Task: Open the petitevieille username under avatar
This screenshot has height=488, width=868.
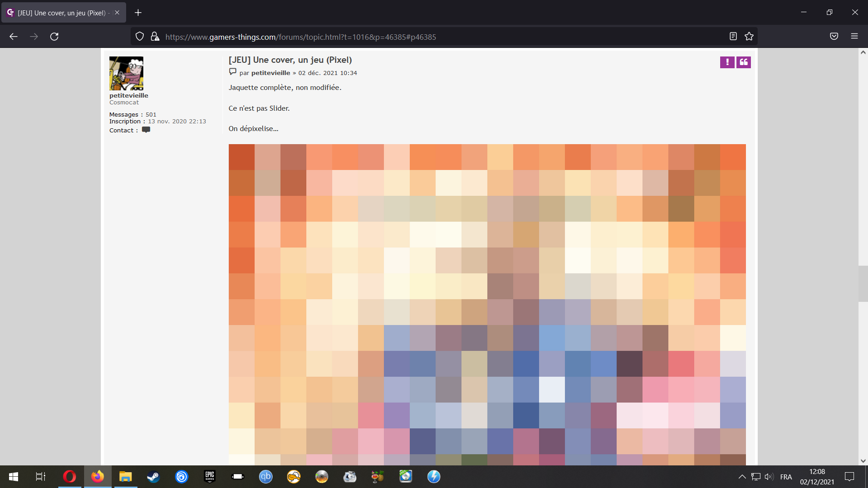Action: pyautogui.click(x=129, y=95)
